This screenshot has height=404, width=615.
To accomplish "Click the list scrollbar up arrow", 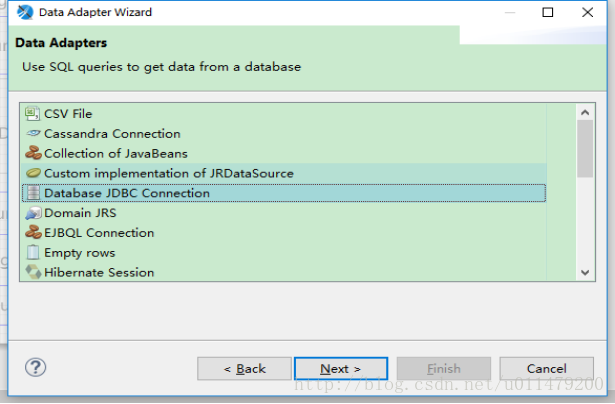I will [585, 113].
